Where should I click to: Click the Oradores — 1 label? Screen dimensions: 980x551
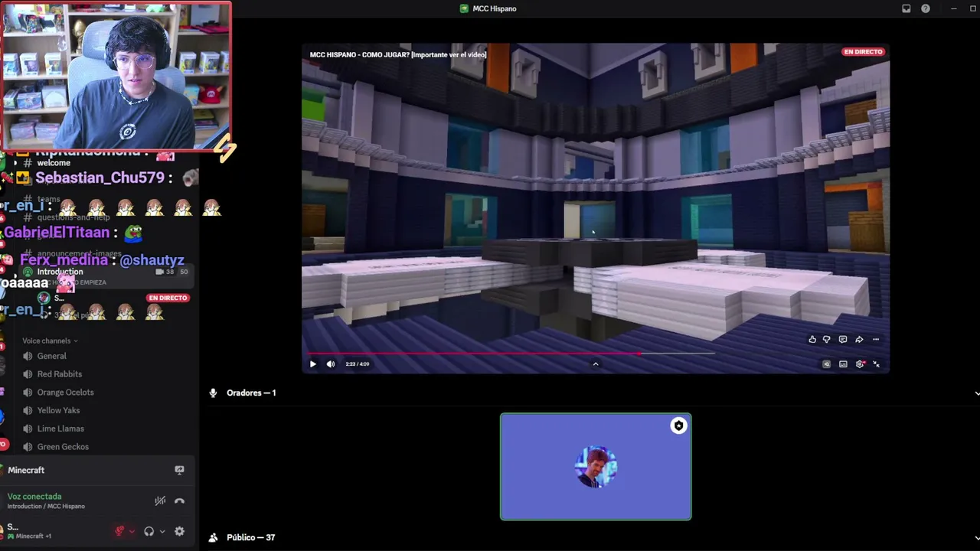pos(251,393)
